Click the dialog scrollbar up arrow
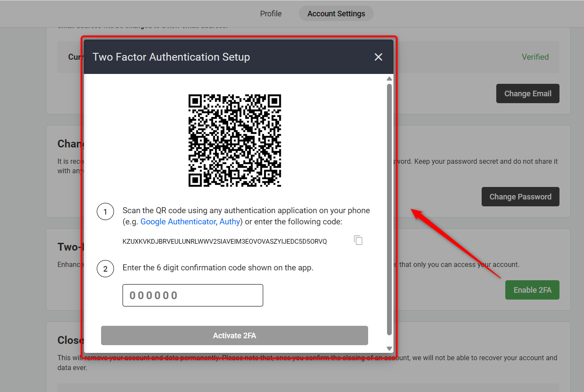This screenshot has width=584, height=392. 389,79
